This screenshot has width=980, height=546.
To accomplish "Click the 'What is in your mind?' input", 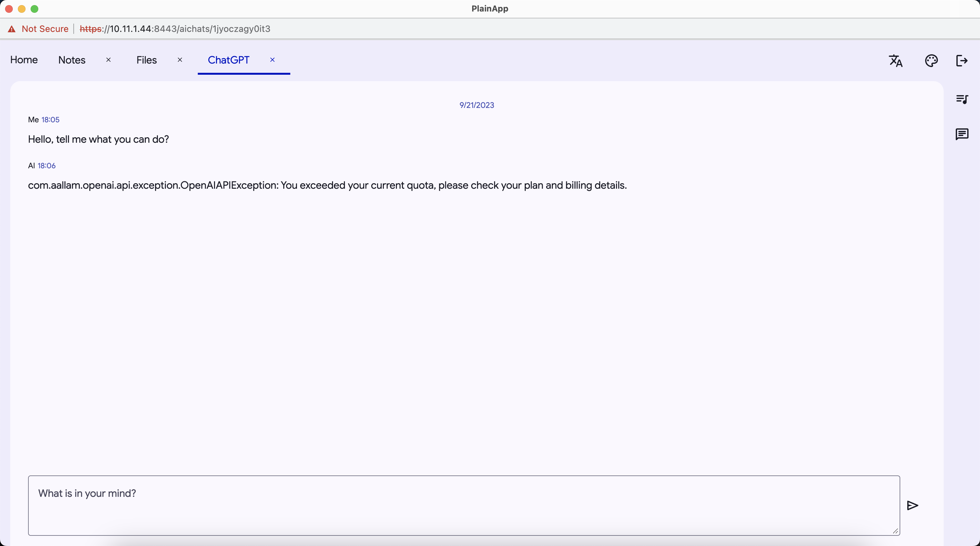I will [464, 505].
